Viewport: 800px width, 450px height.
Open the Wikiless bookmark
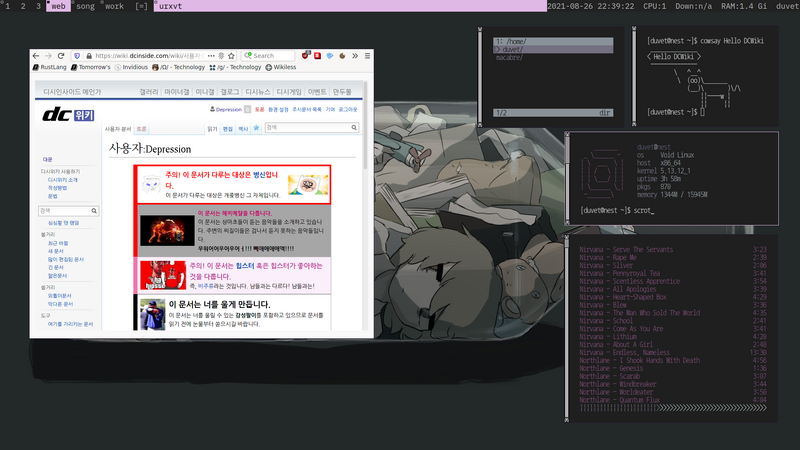click(x=281, y=67)
